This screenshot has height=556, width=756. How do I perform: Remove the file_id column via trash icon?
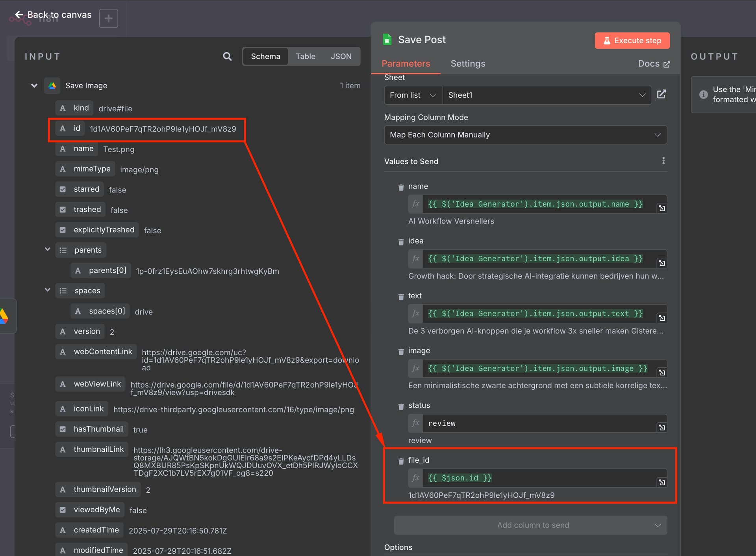click(401, 461)
